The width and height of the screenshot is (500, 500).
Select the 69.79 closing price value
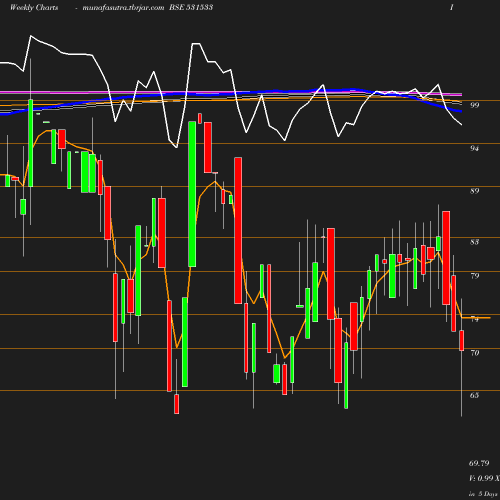[x=479, y=463]
